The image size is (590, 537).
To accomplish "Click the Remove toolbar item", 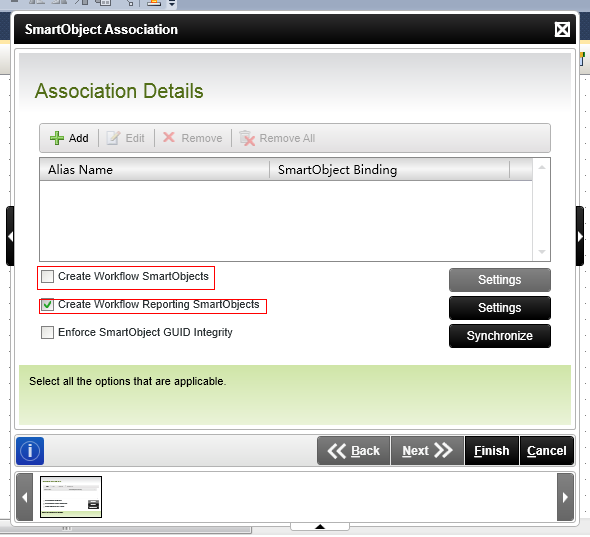I will 192,138.
